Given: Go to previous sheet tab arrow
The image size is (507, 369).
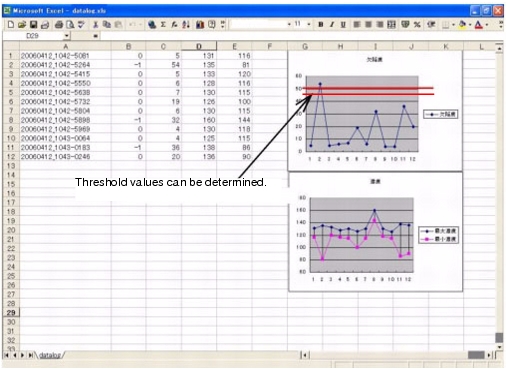Looking at the screenshot, I should (x=15, y=355).
